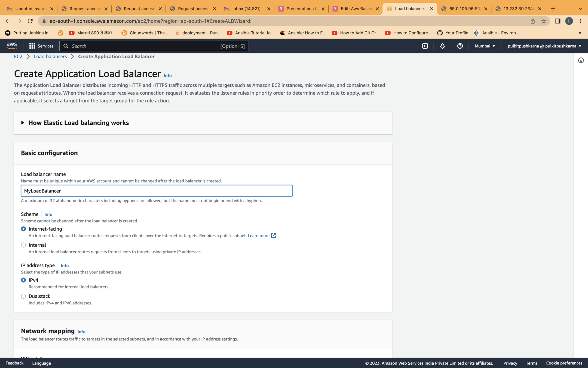Viewport: 588px width, 368px height.
Task: Switch to the Edit: Aws Basics tab
Action: pyautogui.click(x=355, y=9)
